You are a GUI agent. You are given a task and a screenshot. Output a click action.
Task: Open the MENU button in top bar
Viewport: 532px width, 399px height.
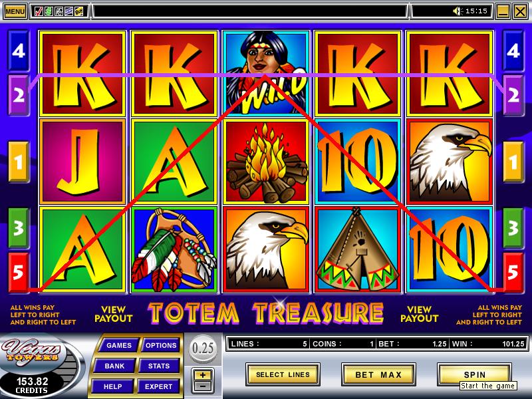15,11
